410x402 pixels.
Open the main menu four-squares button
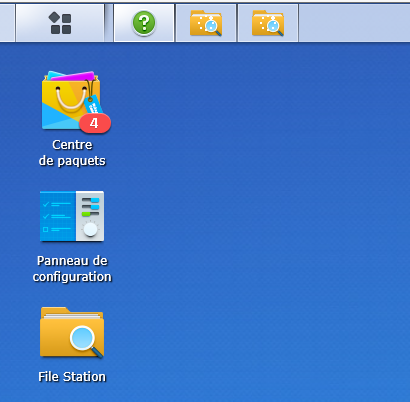pyautogui.click(x=60, y=23)
